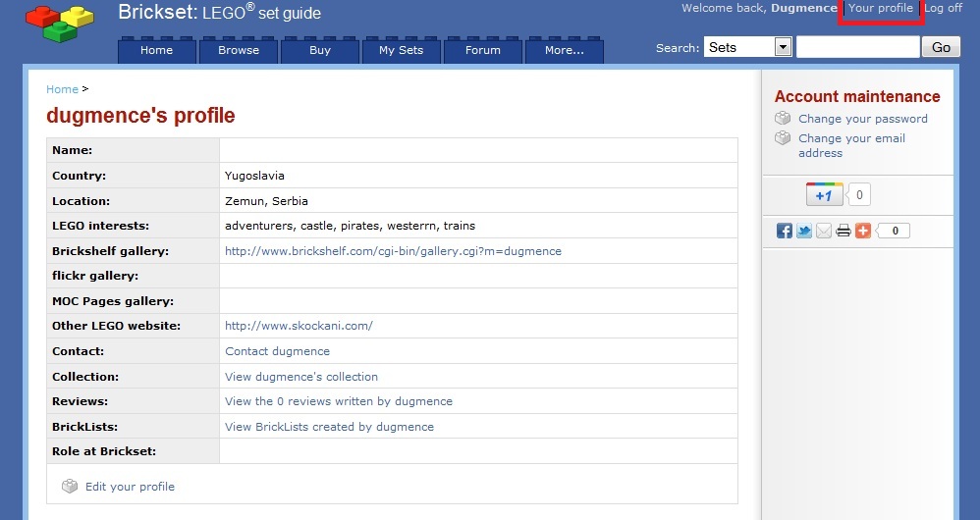Click the +1 count bubble
This screenshot has height=520, width=980.
click(858, 195)
